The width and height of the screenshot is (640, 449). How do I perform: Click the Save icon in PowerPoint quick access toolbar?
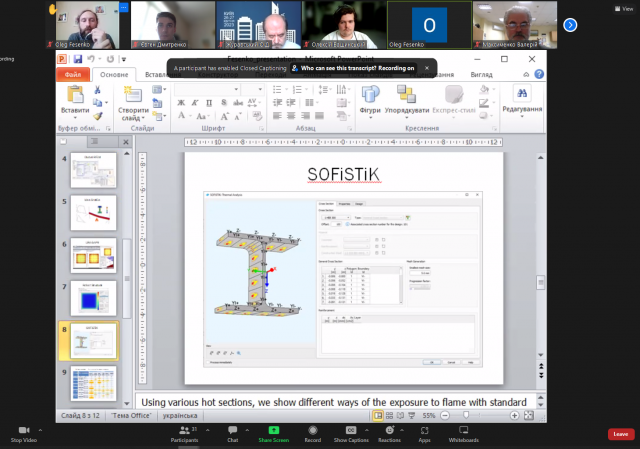click(78, 59)
